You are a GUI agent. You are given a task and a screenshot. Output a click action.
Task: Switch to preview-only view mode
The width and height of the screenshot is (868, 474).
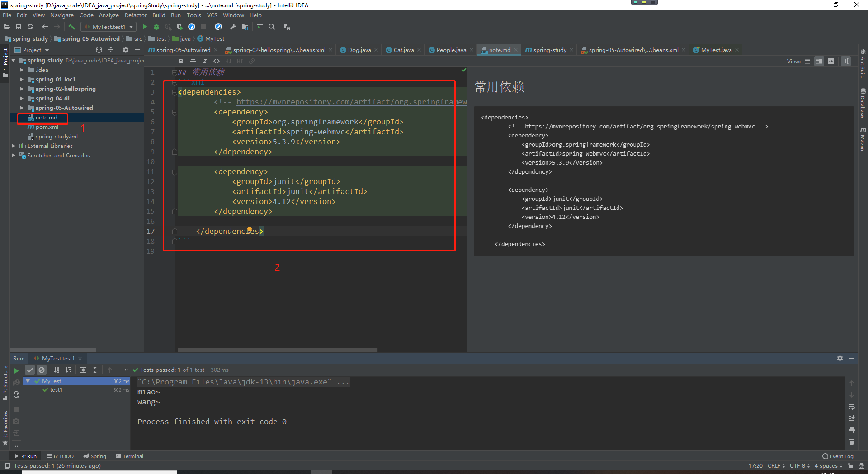click(x=831, y=61)
